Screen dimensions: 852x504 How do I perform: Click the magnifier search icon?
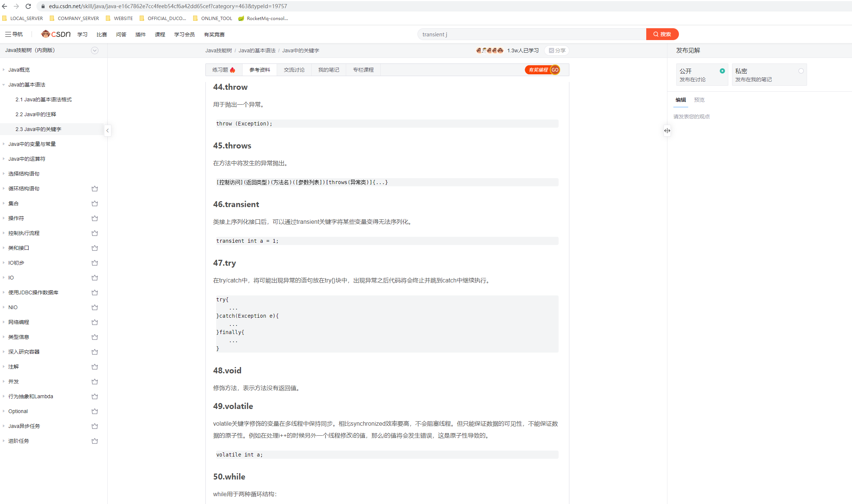[x=656, y=34]
